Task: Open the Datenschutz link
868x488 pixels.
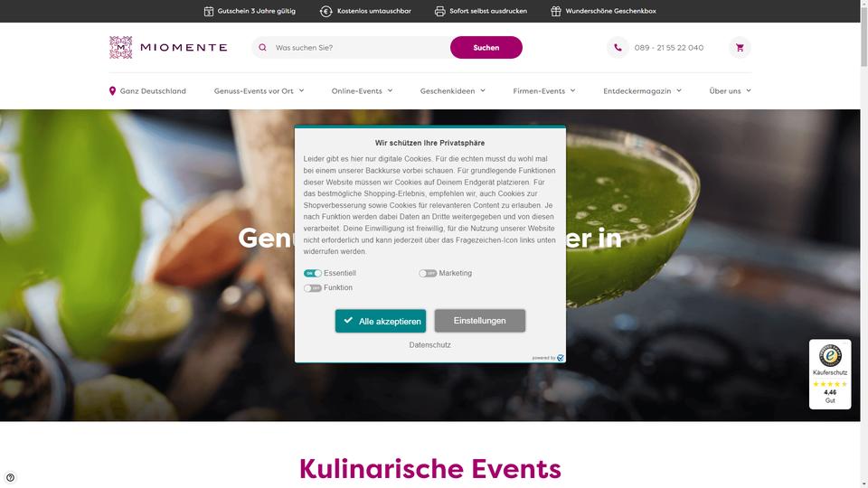Action: 429,344
